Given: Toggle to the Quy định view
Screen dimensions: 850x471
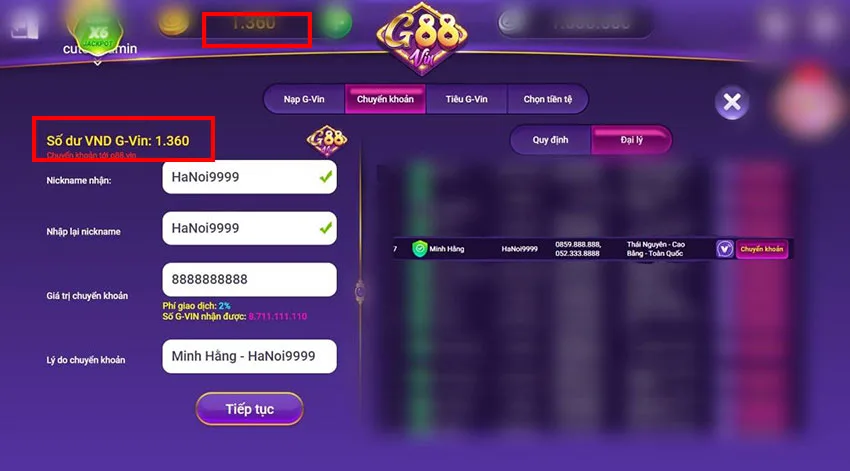Looking at the screenshot, I should click(550, 140).
